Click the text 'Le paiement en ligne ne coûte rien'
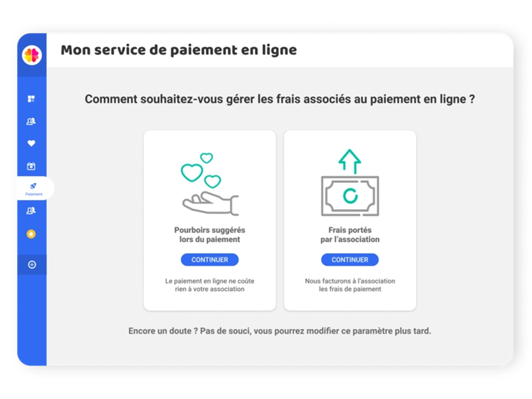Screen dimensions: 532x399 click(x=209, y=285)
